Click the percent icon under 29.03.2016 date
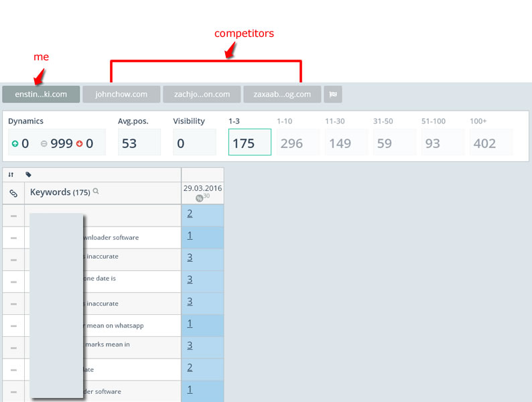The image size is (532, 402). pyautogui.click(x=199, y=198)
